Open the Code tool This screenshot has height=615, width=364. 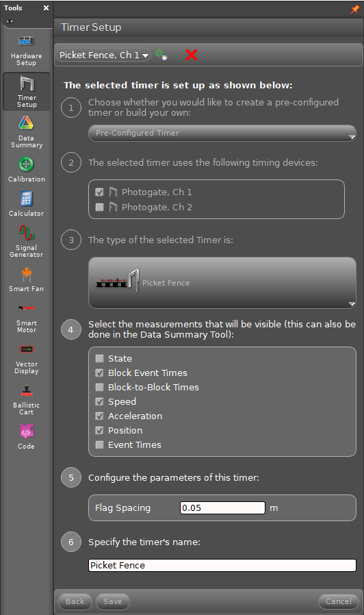pyautogui.click(x=26, y=436)
